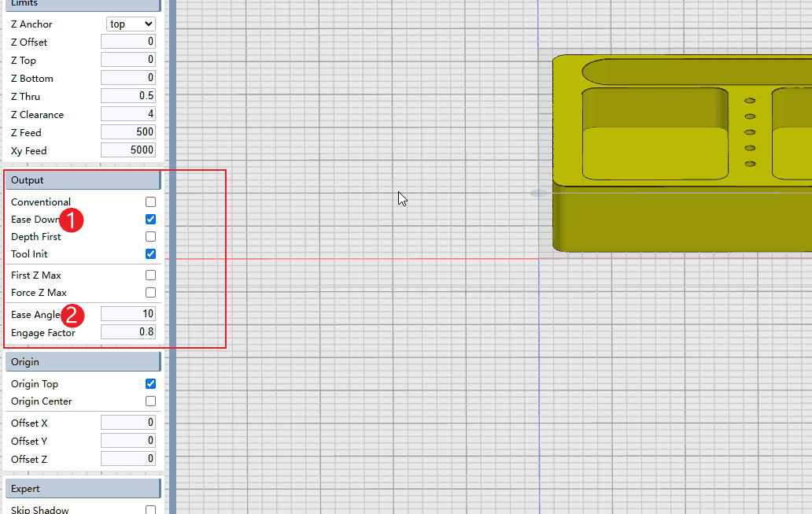
Task: Click the red number 2 marker
Action: (72, 316)
